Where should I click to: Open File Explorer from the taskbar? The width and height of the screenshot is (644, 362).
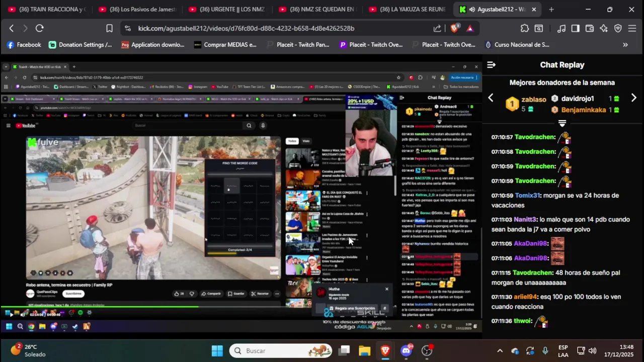point(365,350)
